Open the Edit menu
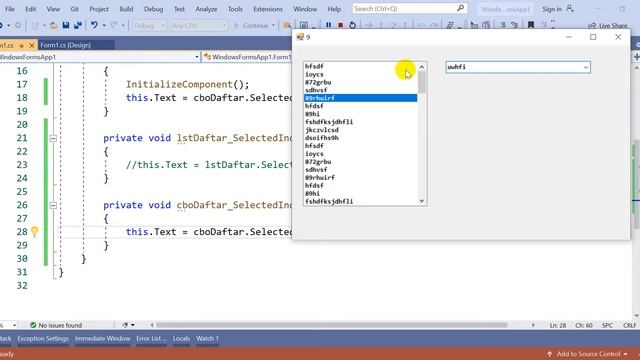Image resolution: width=640 pixels, height=360 pixels. point(31,9)
